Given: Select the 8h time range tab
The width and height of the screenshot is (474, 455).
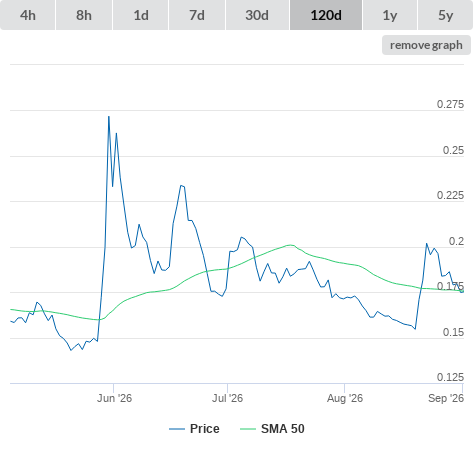Looking at the screenshot, I should (84, 15).
